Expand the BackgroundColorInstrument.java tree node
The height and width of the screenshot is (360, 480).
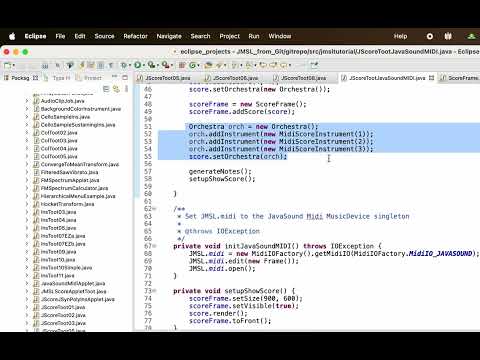coord(27,109)
